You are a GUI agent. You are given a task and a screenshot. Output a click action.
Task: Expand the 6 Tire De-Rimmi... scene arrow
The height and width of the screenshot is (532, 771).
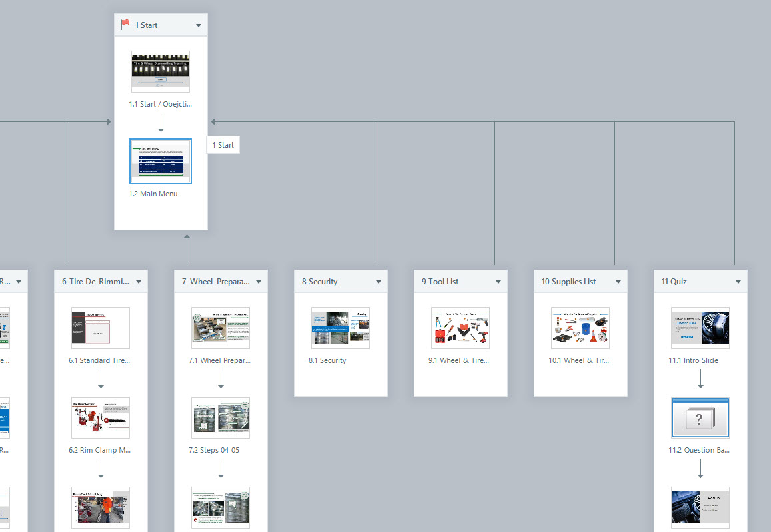[x=139, y=282]
